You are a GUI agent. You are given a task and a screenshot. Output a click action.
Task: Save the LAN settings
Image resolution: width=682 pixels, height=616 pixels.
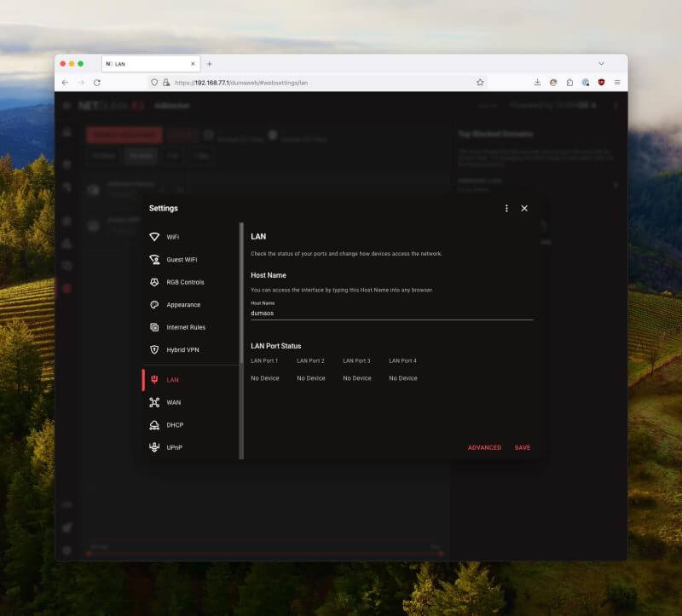pos(523,448)
